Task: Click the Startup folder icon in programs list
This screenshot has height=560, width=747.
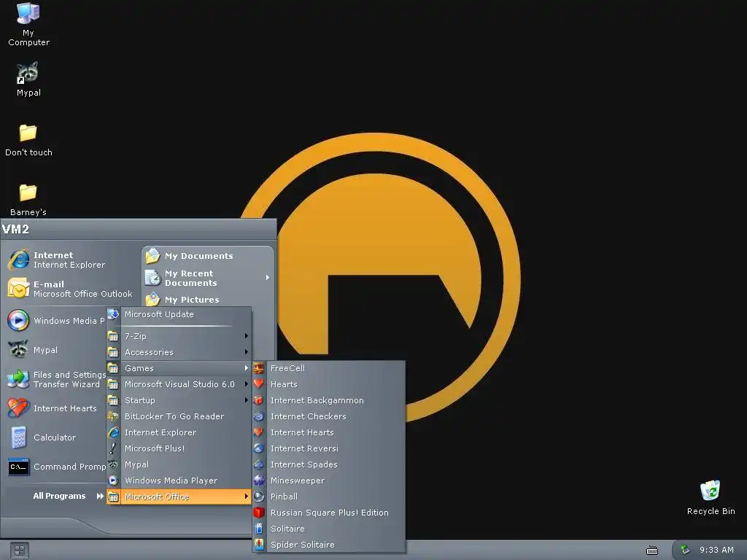Action: [x=113, y=400]
